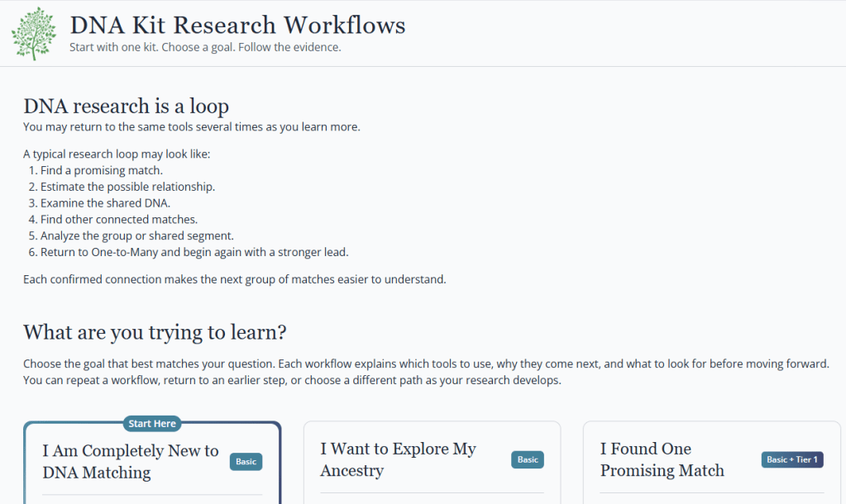Click the Basic + Tier 1 badge
The image size is (846, 504).
792,459
